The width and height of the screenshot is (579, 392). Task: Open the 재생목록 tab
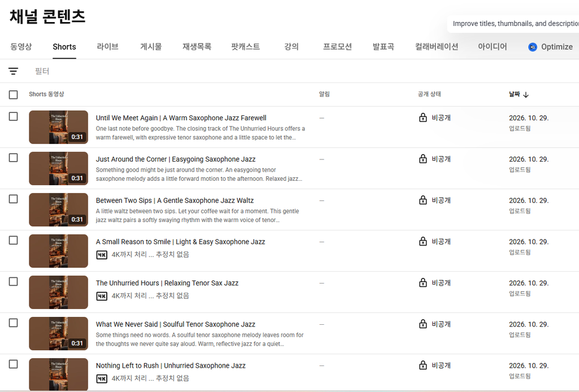(197, 47)
